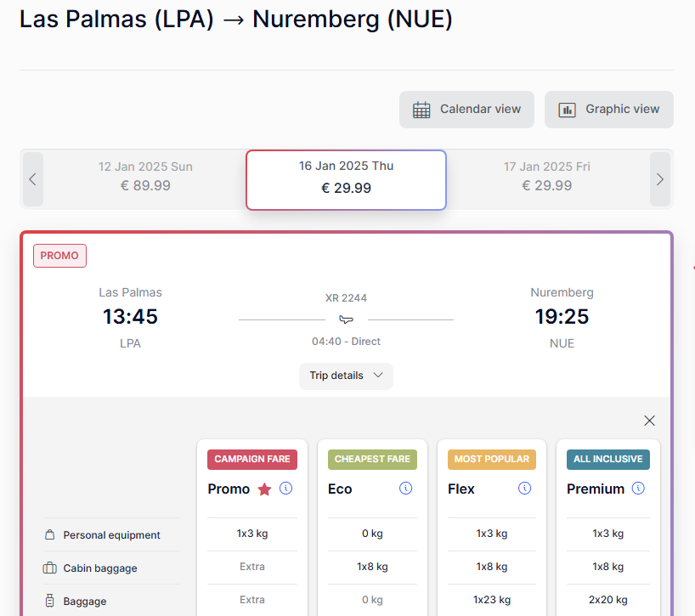Select the 16 Jan 2025 Thu date
The width and height of the screenshot is (695, 616).
(x=346, y=179)
